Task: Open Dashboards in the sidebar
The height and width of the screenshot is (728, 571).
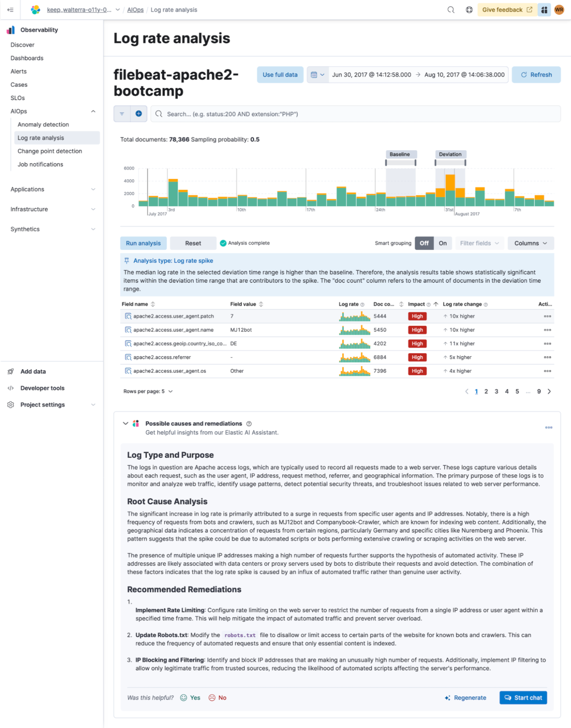Action: [27, 58]
